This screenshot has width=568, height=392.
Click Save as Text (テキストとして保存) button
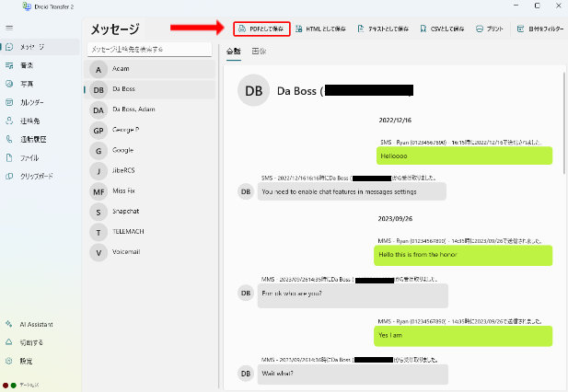pyautogui.click(x=383, y=29)
